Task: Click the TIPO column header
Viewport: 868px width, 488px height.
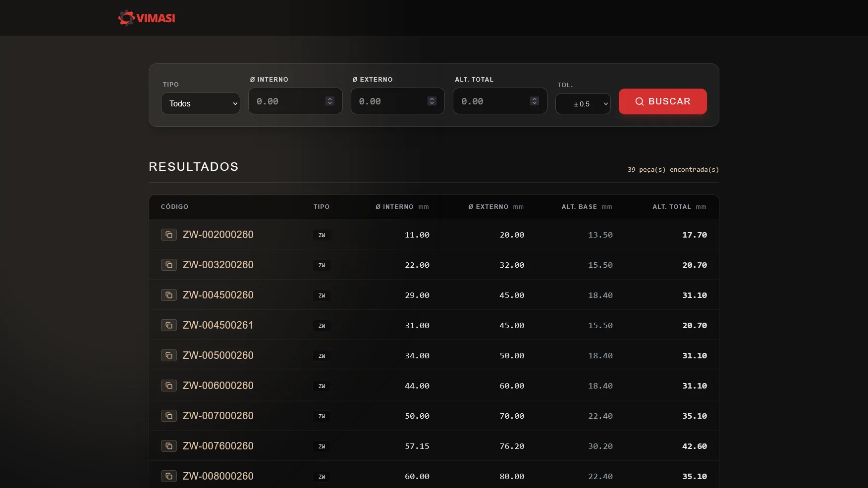Action: point(322,207)
